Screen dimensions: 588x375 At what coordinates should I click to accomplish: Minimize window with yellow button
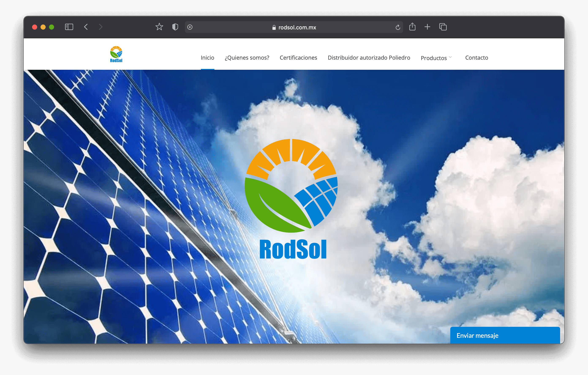(x=43, y=27)
